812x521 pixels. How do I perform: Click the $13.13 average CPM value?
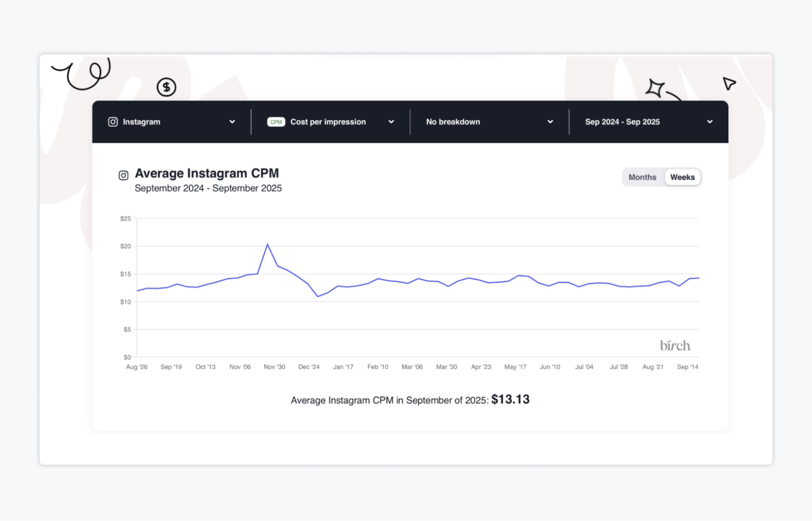click(x=510, y=399)
